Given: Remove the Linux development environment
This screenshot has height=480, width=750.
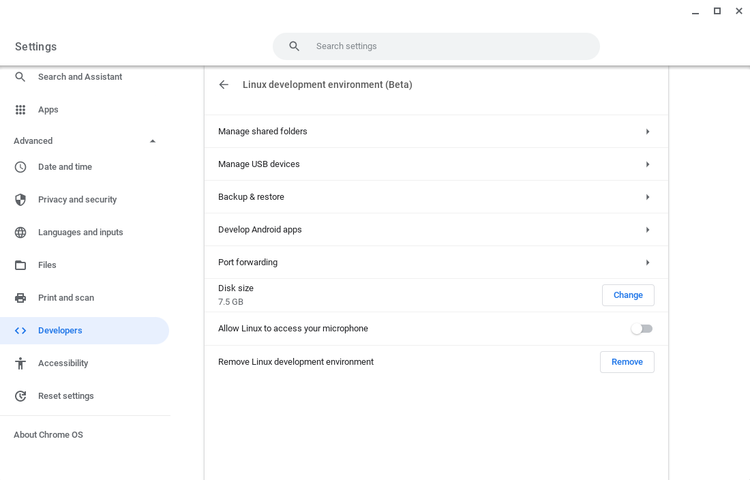Looking at the screenshot, I should coord(627,362).
